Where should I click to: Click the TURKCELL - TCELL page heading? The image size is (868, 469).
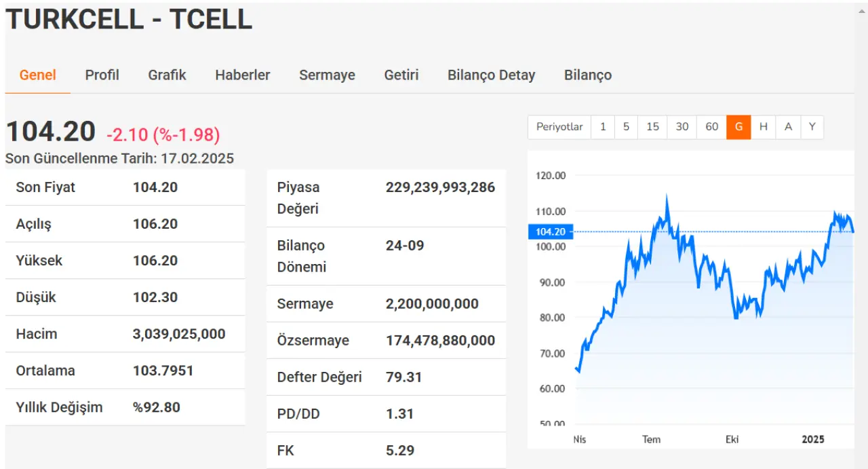pyautogui.click(x=129, y=19)
